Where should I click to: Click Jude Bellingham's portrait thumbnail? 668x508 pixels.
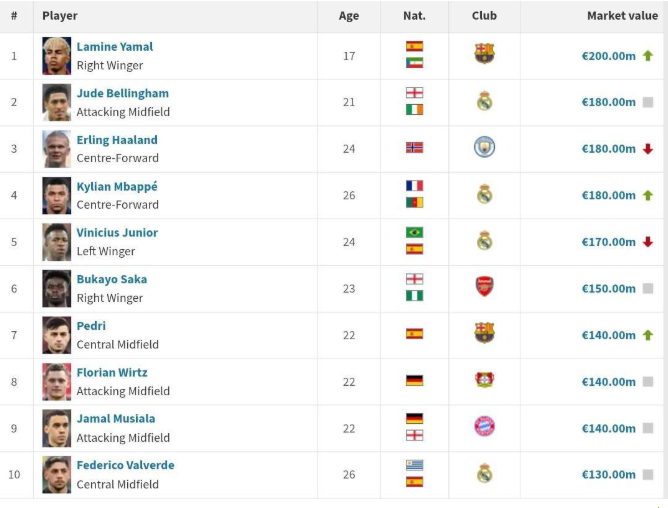pyautogui.click(x=56, y=102)
